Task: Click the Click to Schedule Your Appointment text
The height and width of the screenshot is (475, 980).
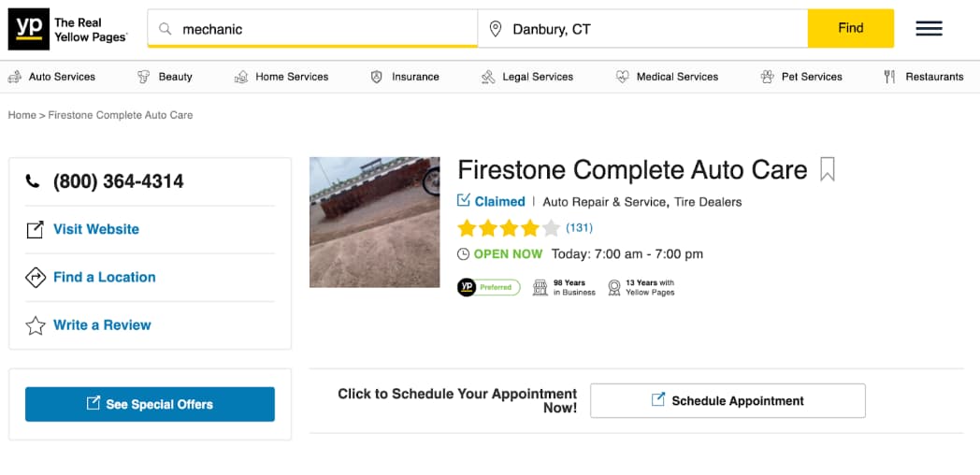Action: point(457,400)
